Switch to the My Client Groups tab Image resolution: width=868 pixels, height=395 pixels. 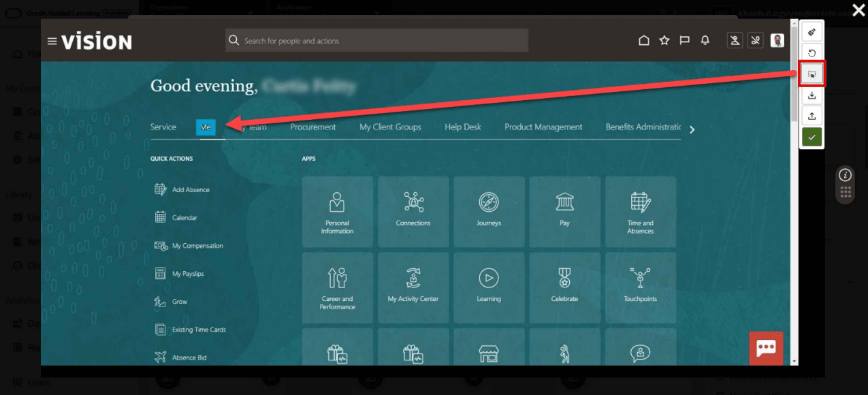(390, 127)
